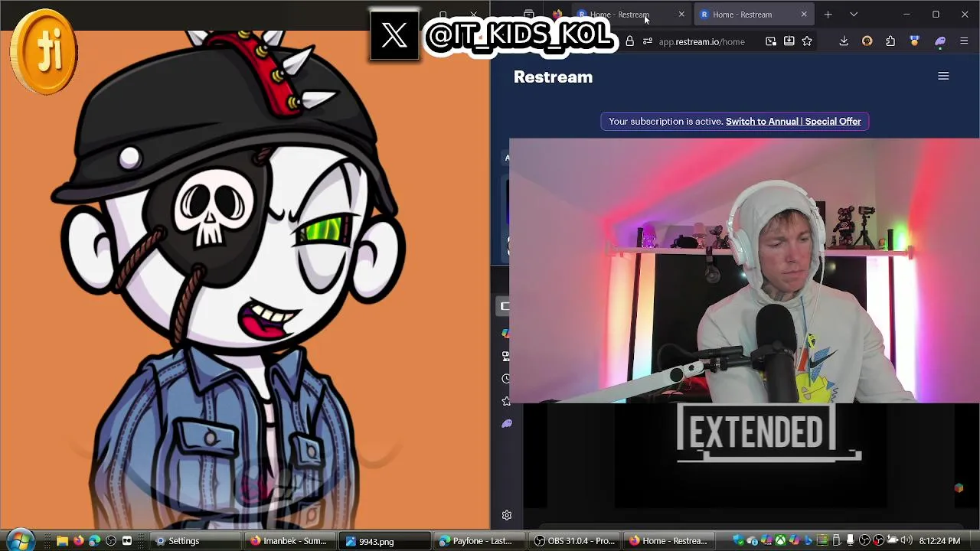This screenshot has height=551, width=980.
Task: Open the Restream hamburger menu
Action: pyautogui.click(x=943, y=77)
